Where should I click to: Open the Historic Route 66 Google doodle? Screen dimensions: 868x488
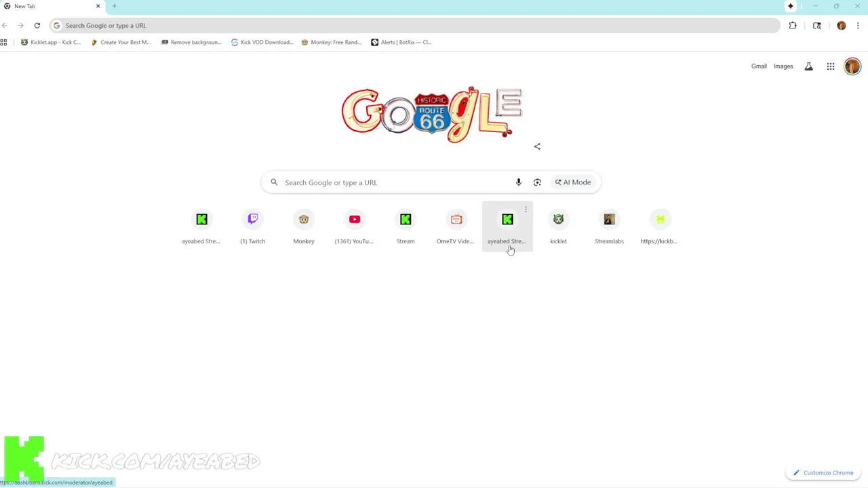click(432, 114)
